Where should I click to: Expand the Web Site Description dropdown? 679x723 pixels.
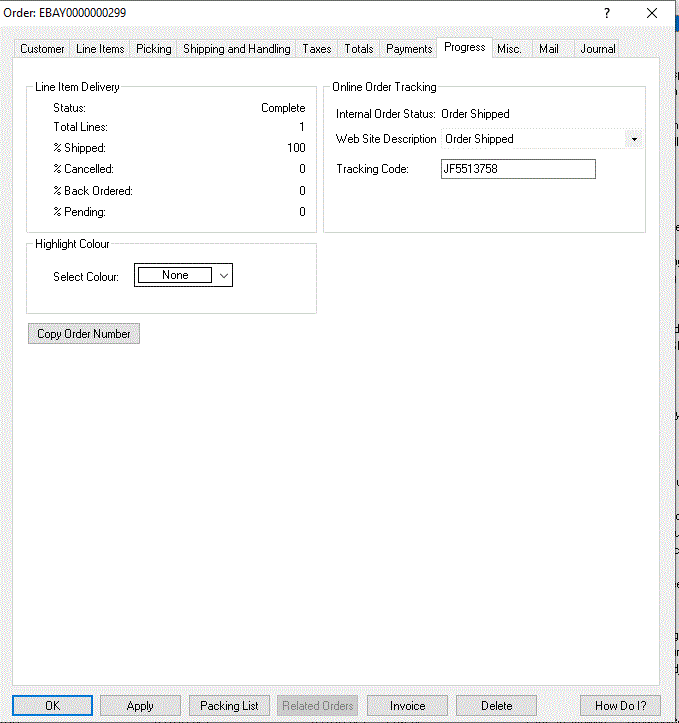coord(634,140)
